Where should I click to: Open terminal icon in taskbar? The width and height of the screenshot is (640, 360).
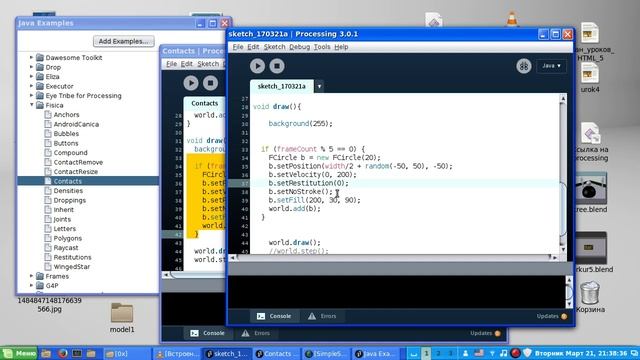tap(77, 353)
